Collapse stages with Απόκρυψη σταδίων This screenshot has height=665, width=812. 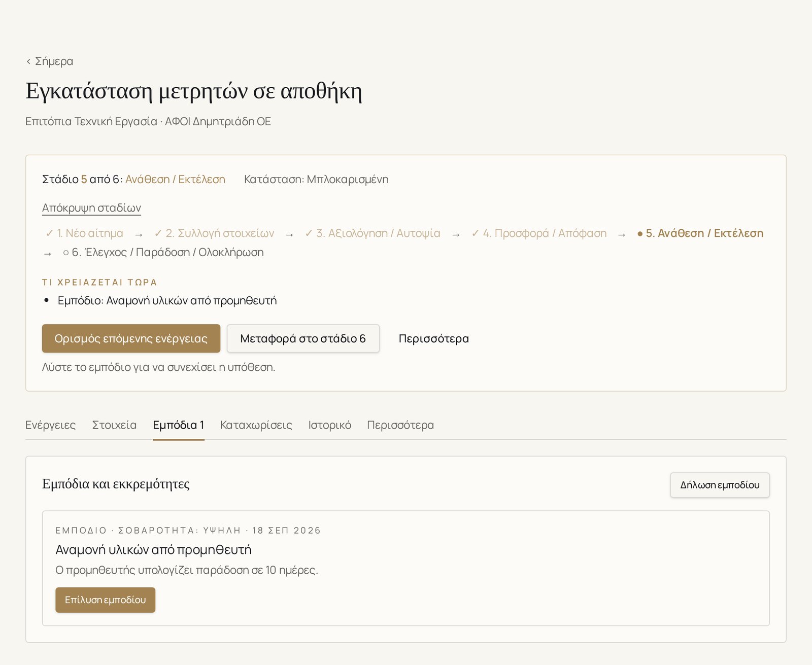point(91,208)
